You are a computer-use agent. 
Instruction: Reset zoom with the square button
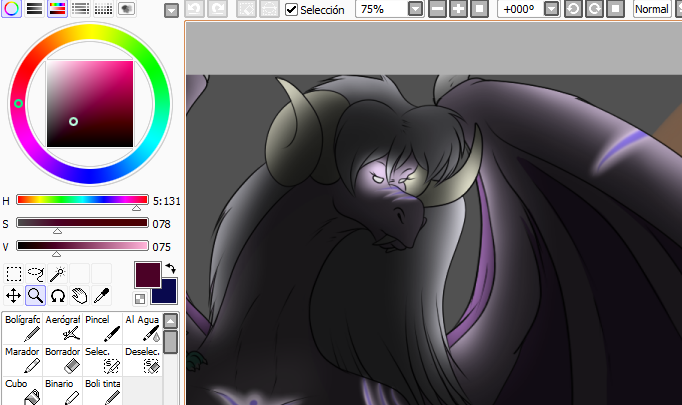click(479, 9)
